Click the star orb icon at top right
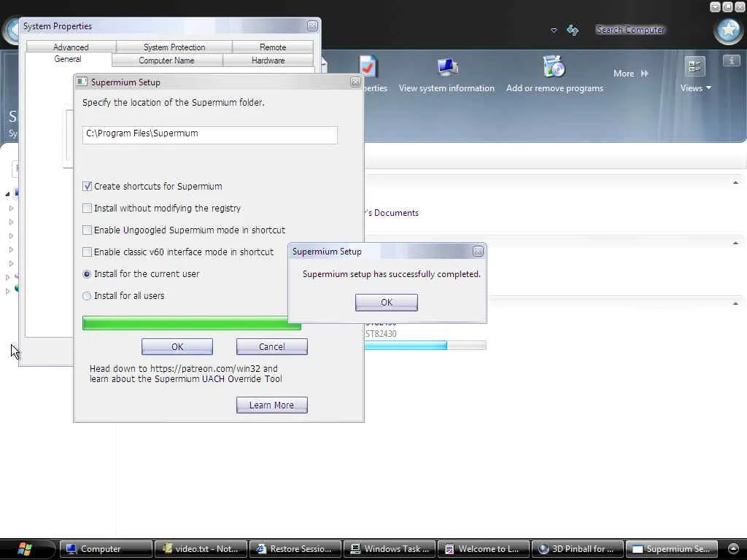 (x=729, y=31)
